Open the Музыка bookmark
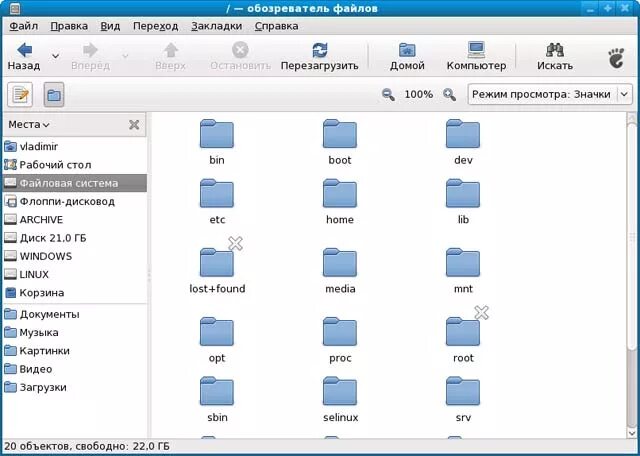 (x=74, y=332)
